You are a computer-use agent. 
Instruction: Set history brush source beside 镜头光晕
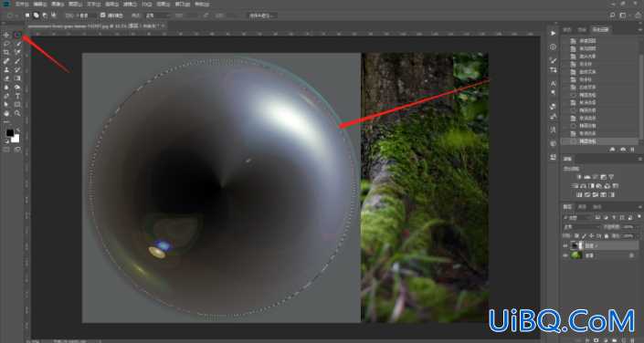564,57
